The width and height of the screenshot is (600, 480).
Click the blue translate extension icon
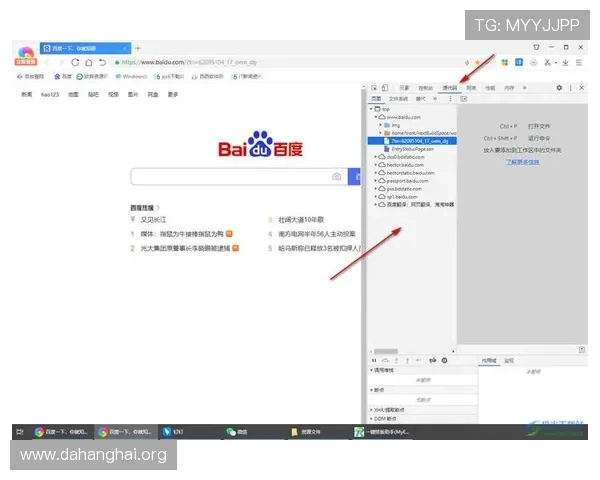point(519,62)
